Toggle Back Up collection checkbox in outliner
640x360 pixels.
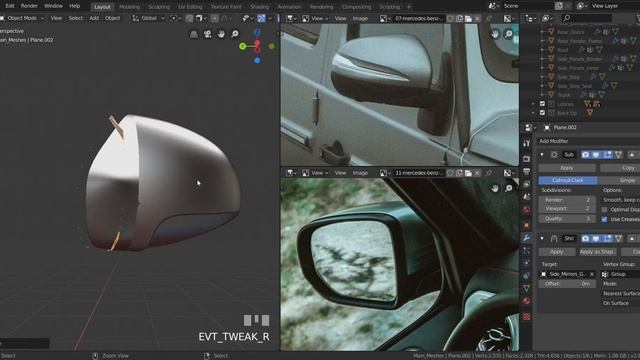point(542,113)
